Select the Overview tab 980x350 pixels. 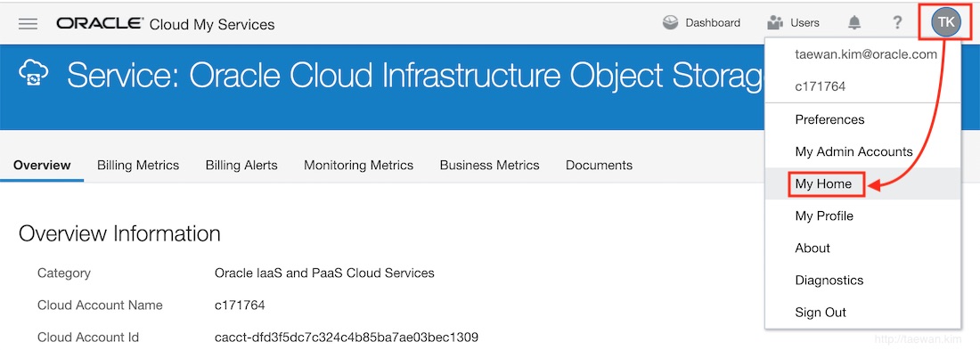(42, 166)
